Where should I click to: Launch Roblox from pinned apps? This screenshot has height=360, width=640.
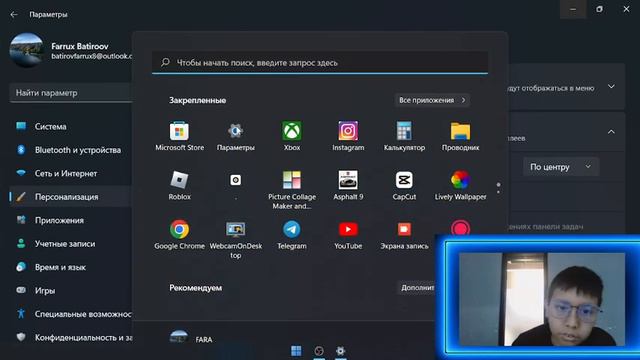[179, 186]
